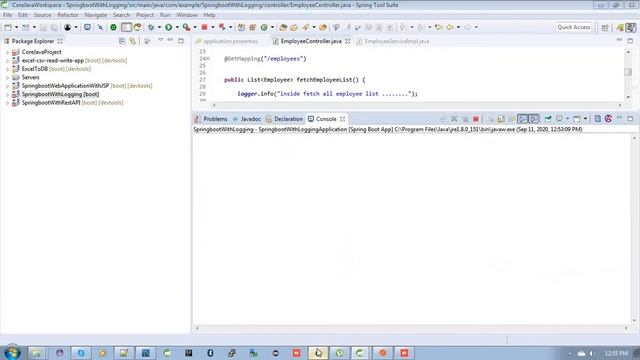The height and width of the screenshot is (360, 640).
Task: Click Remove Launch X icon in Console
Action: pos(454,119)
